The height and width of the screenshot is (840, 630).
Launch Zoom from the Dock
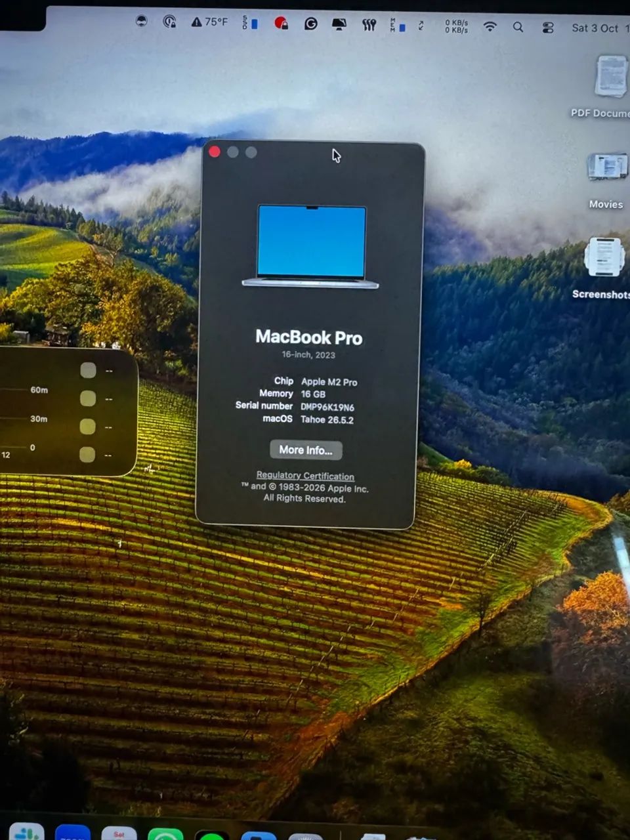click(x=73, y=832)
